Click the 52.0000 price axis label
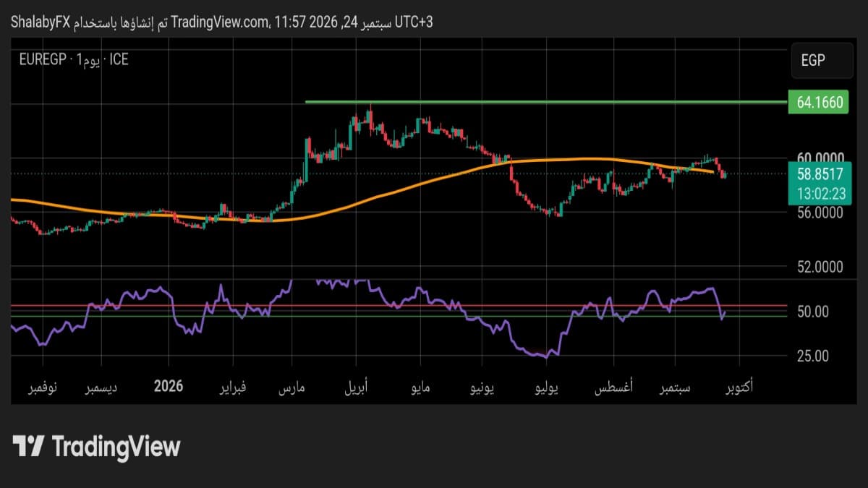 (821, 267)
